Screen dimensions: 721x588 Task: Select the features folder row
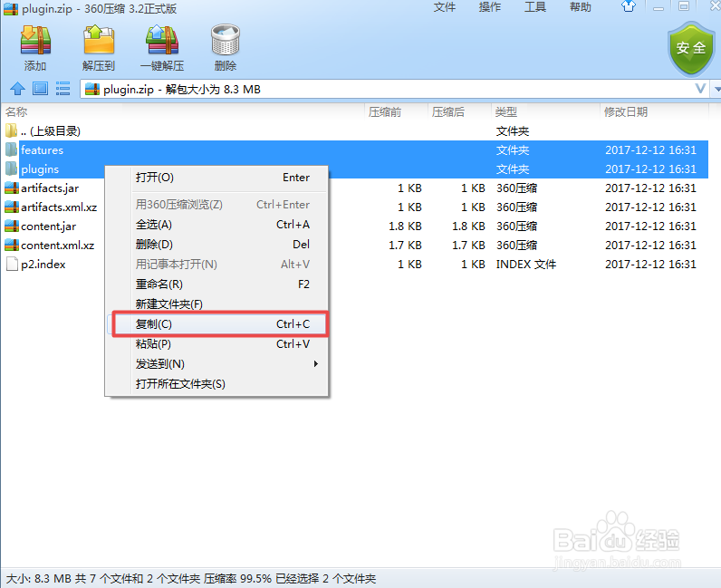(356, 150)
